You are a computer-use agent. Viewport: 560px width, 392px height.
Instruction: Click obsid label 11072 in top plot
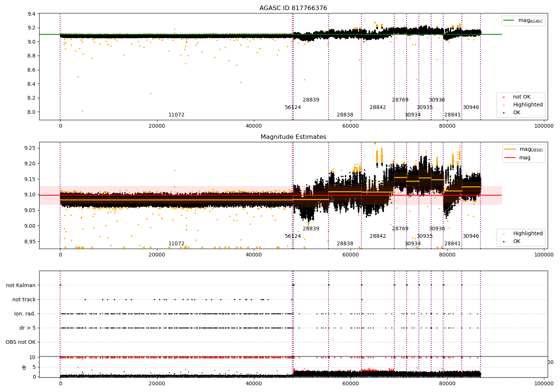click(x=176, y=115)
